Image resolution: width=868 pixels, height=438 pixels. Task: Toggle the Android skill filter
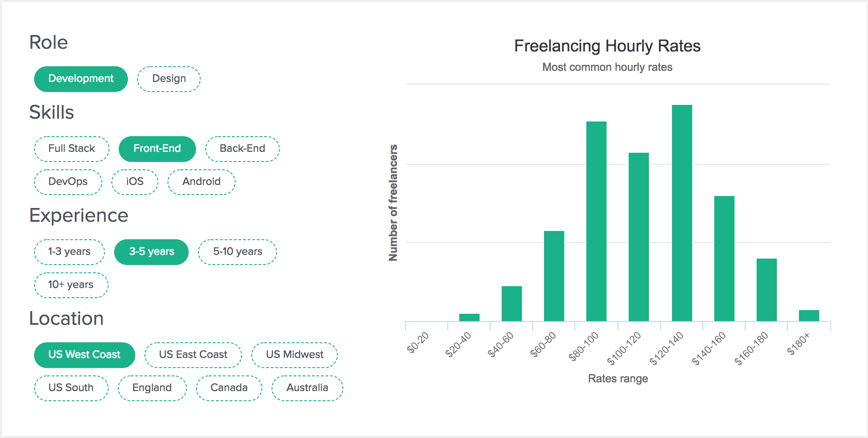pos(201,181)
